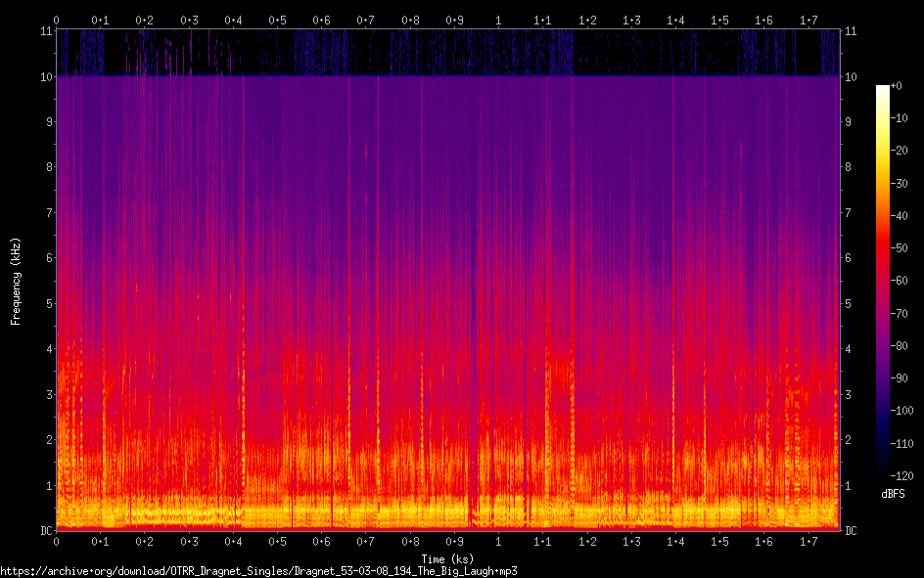The height and width of the screenshot is (578, 924).
Task: Click the DC label on the right frequency axis
Action: pyautogui.click(x=851, y=531)
